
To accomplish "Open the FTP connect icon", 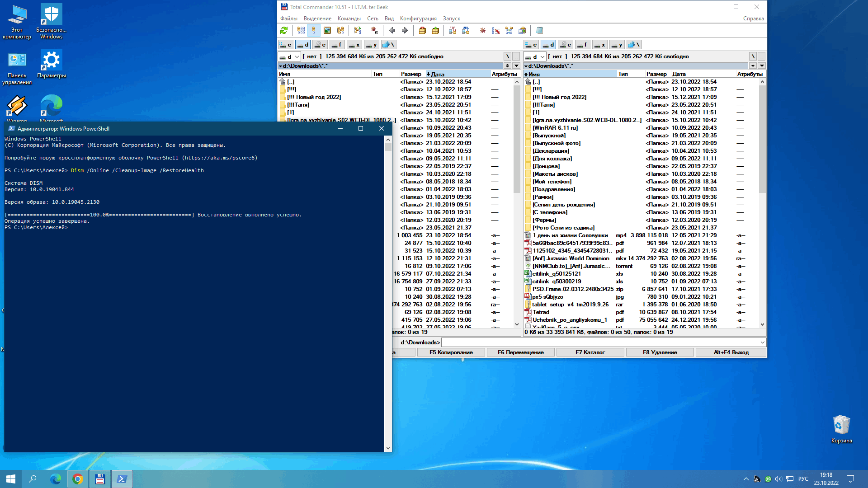I will coord(453,30).
